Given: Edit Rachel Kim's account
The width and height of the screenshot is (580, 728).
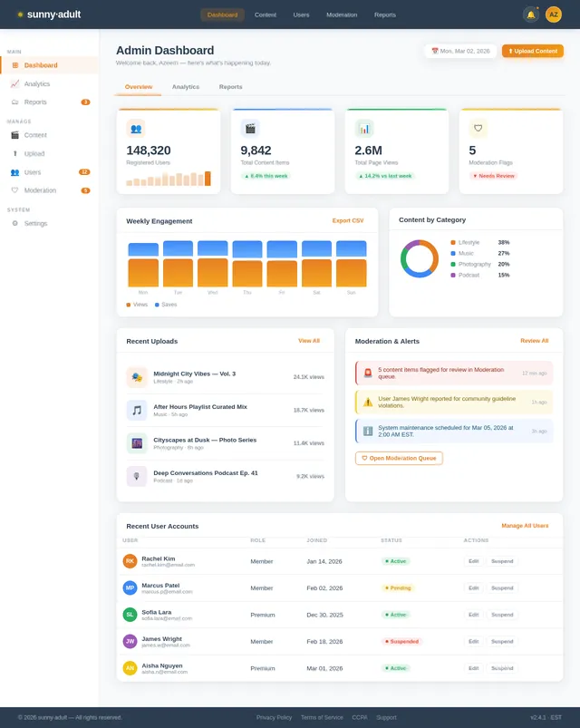Looking at the screenshot, I should pyautogui.click(x=473, y=561).
